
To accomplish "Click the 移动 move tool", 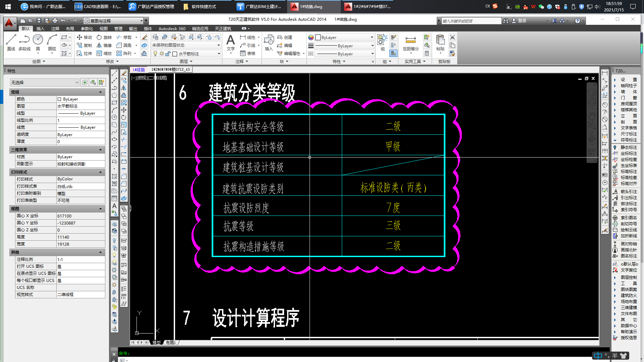I will 84,37.
